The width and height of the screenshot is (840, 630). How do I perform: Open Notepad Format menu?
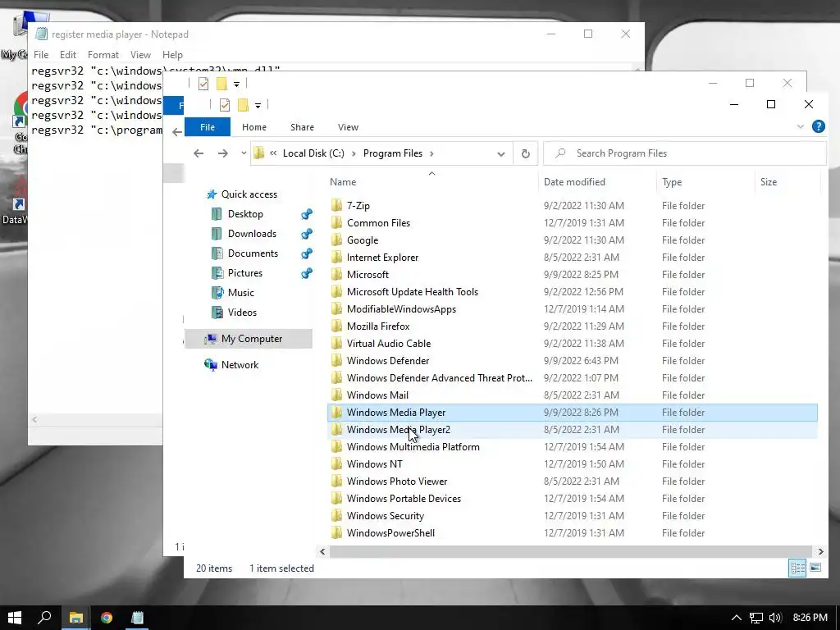tap(103, 55)
